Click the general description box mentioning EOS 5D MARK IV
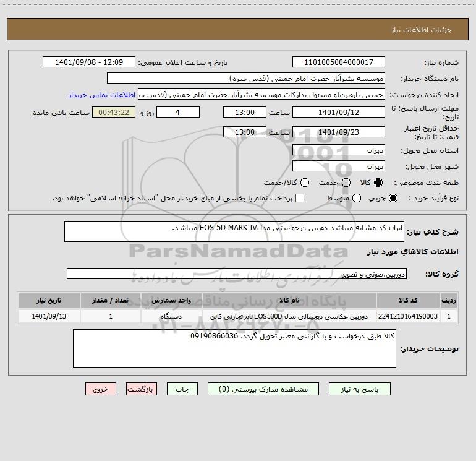The width and height of the screenshot is (476, 461). 234,231
